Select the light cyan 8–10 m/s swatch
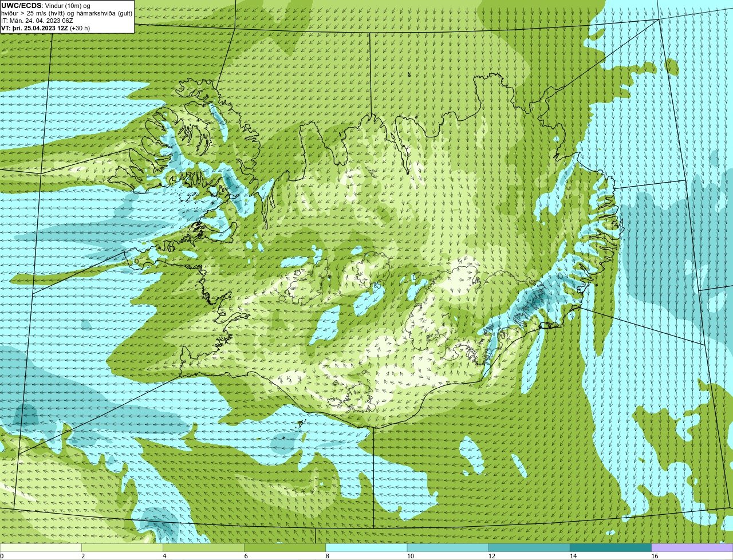 point(366,548)
